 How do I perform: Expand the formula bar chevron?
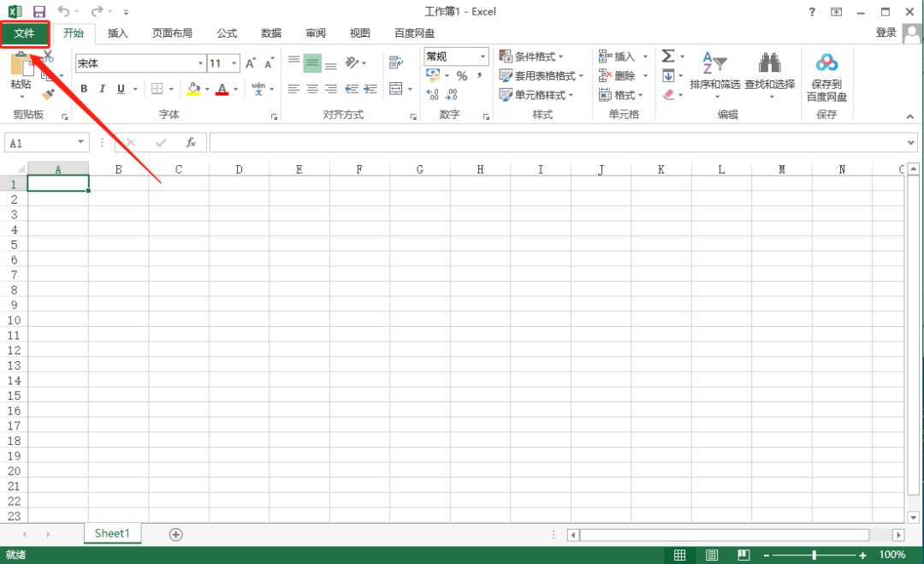click(x=911, y=142)
